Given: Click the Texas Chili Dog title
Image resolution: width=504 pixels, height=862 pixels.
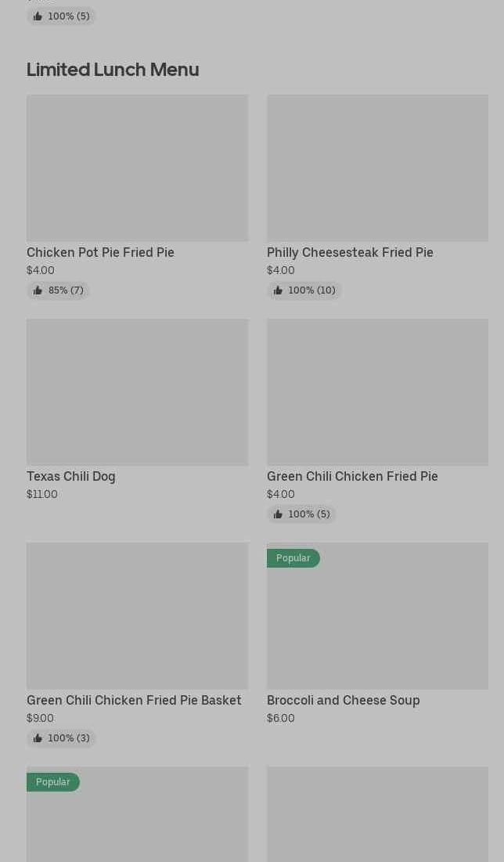Looking at the screenshot, I should click(71, 476).
